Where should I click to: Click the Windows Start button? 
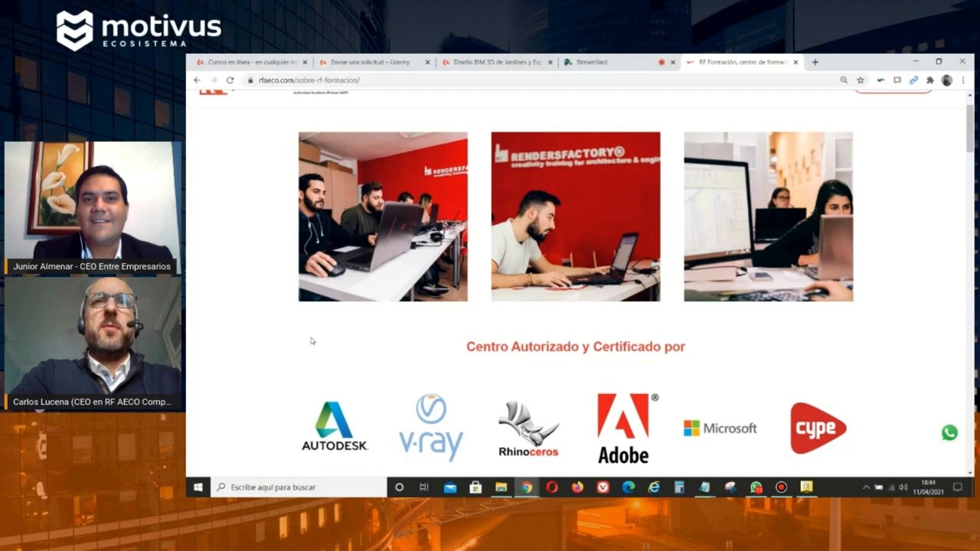pyautogui.click(x=198, y=487)
